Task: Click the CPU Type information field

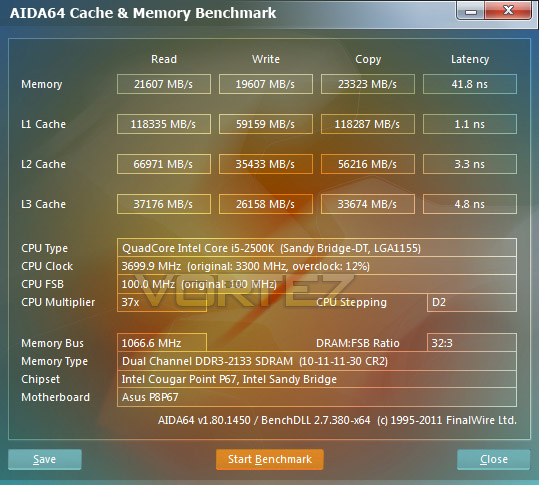Action: point(317,247)
